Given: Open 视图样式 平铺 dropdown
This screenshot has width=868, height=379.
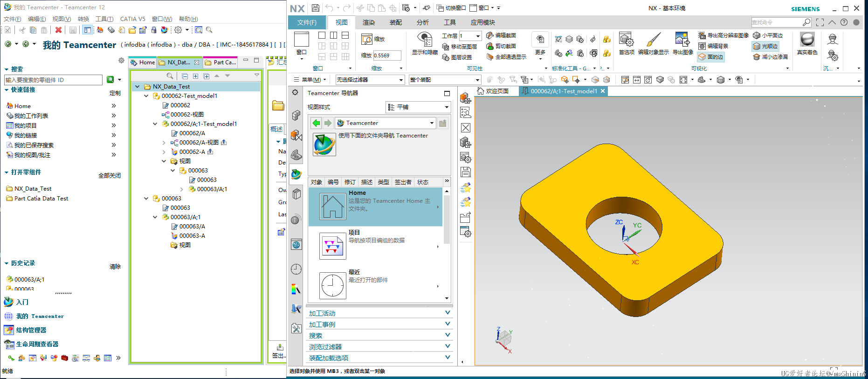Looking at the screenshot, I should (418, 107).
